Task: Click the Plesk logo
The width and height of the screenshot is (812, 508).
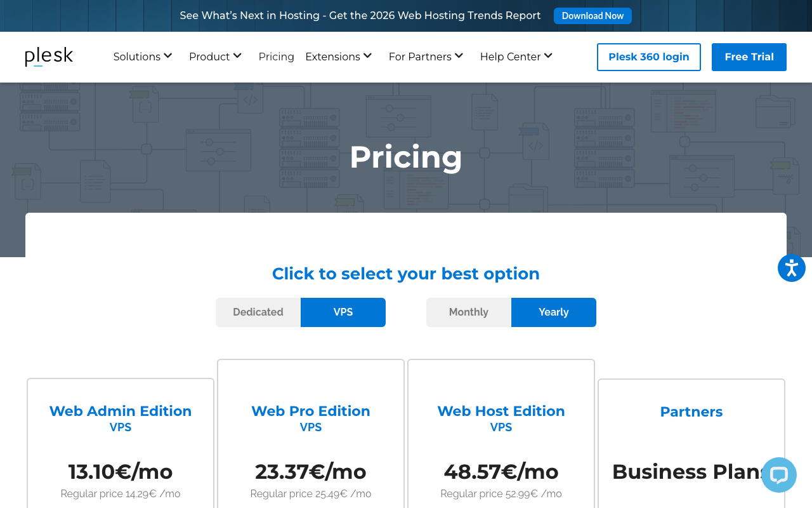Action: (x=49, y=57)
